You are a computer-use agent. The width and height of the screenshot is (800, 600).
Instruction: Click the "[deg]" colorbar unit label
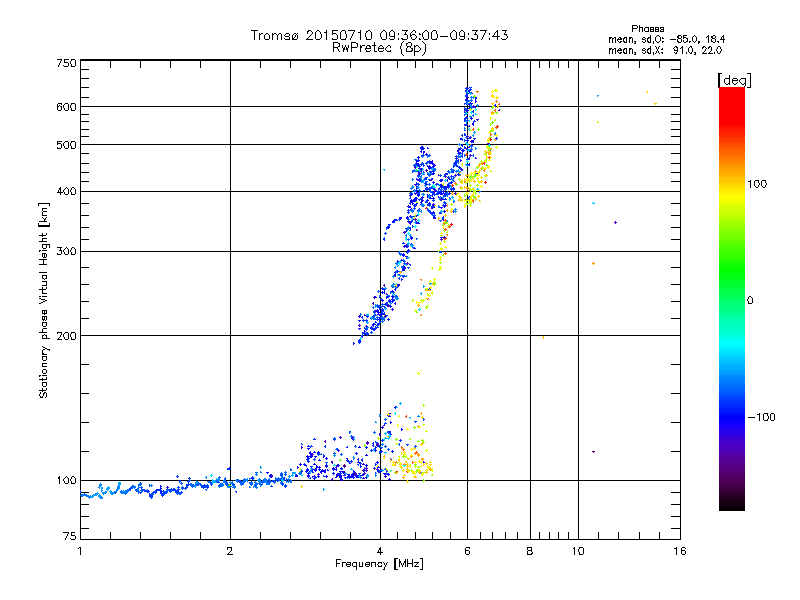(x=734, y=81)
